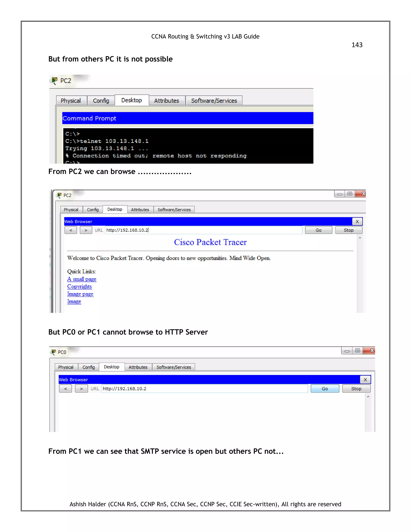Select Desktop tab in PC2 command prompt window
This screenshot has width=411, height=532.
coord(131,100)
